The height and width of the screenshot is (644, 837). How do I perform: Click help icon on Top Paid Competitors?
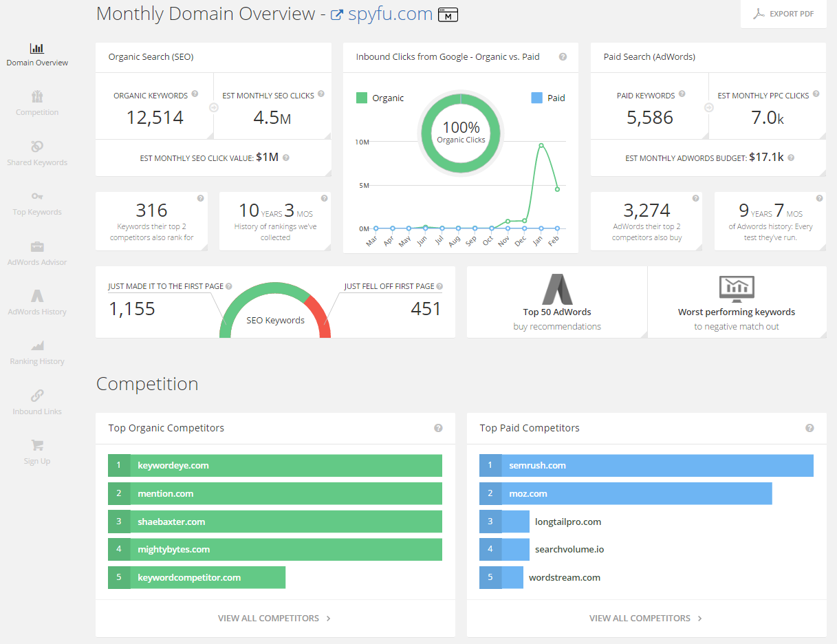pos(809,428)
